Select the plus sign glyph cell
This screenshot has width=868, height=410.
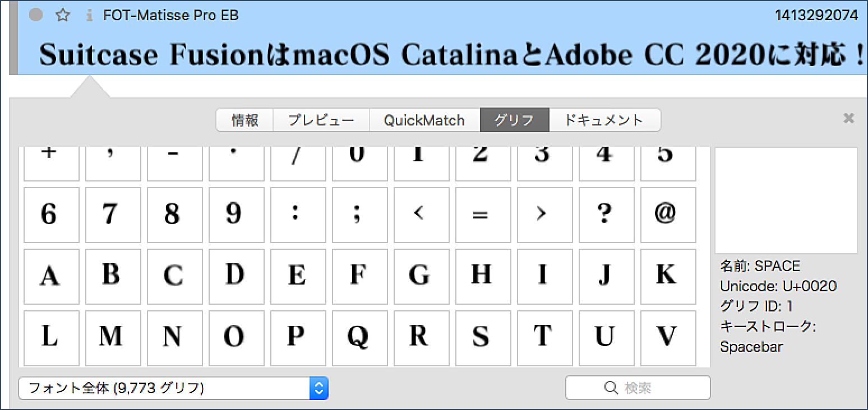pos(52,164)
